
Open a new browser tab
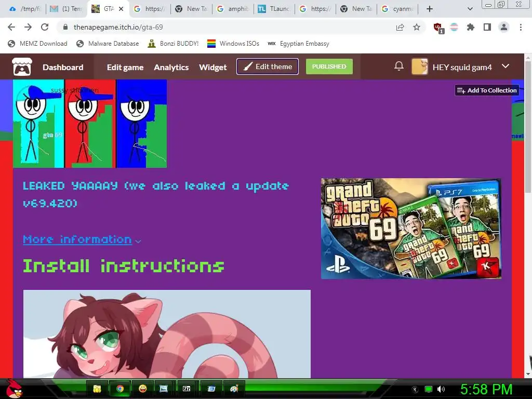(430, 9)
